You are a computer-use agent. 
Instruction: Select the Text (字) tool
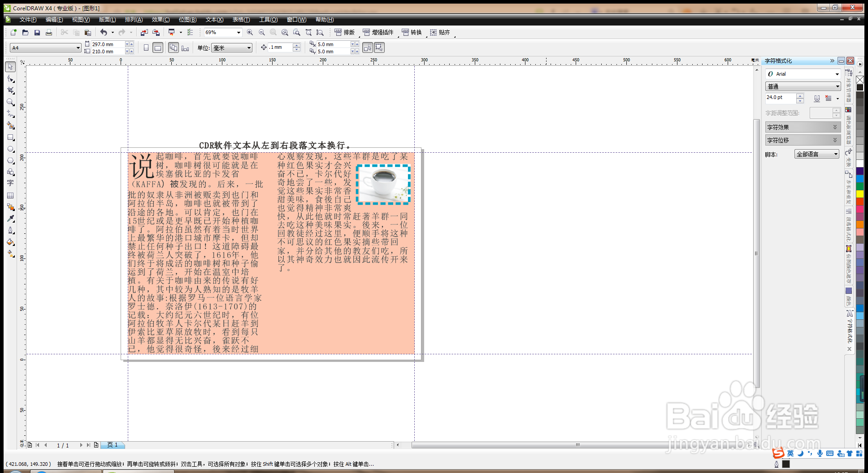click(10, 183)
